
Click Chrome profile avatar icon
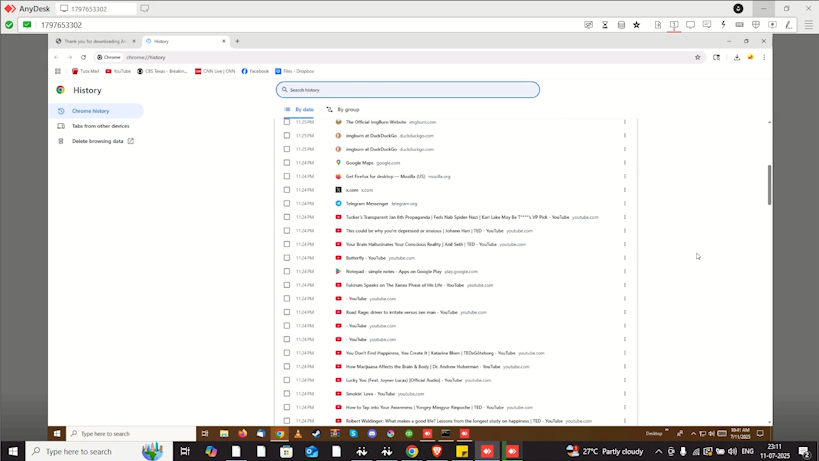pos(751,57)
